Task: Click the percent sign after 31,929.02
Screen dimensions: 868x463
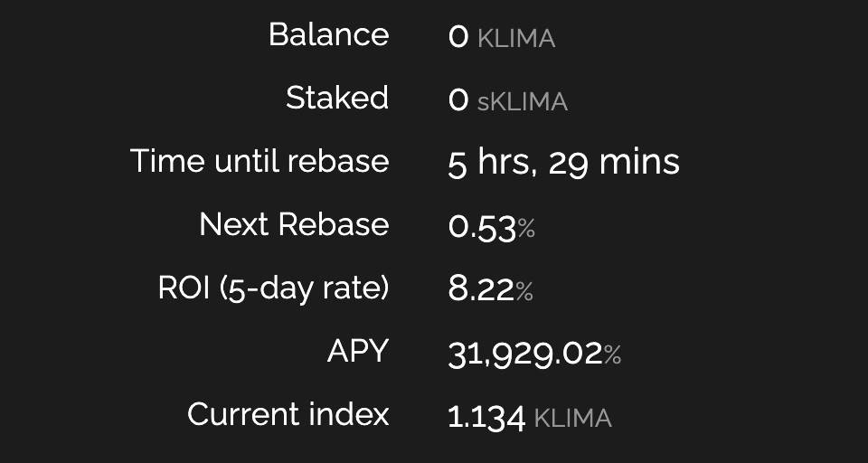Action: pos(612,355)
